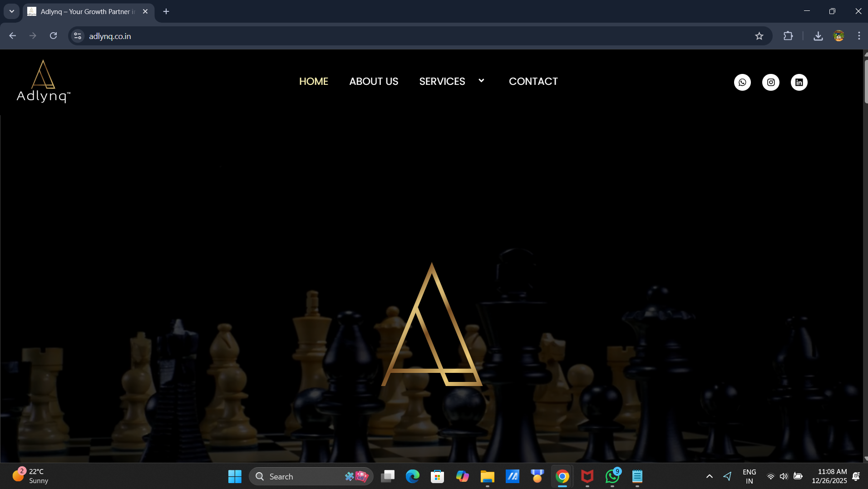Open Chrome downloads icon

point(818,36)
